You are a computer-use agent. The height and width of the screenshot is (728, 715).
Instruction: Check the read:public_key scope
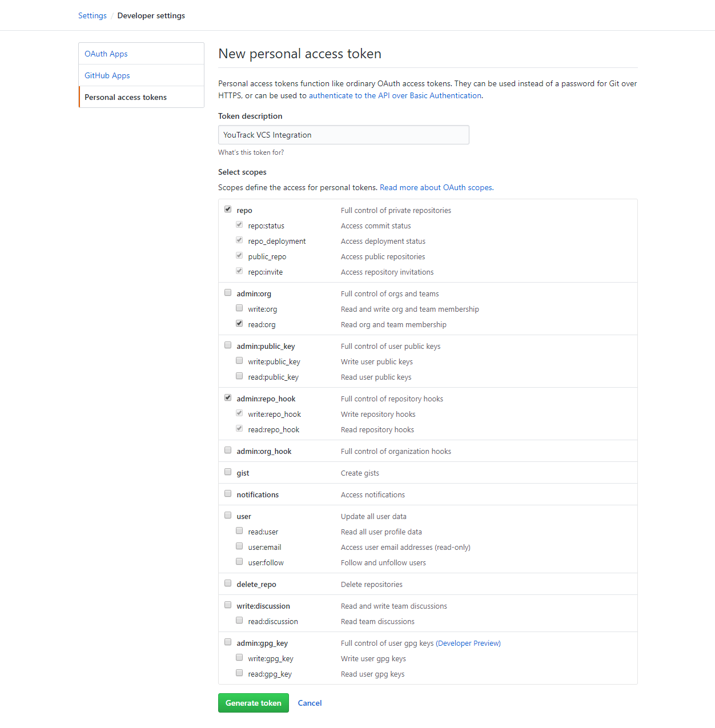pos(239,375)
